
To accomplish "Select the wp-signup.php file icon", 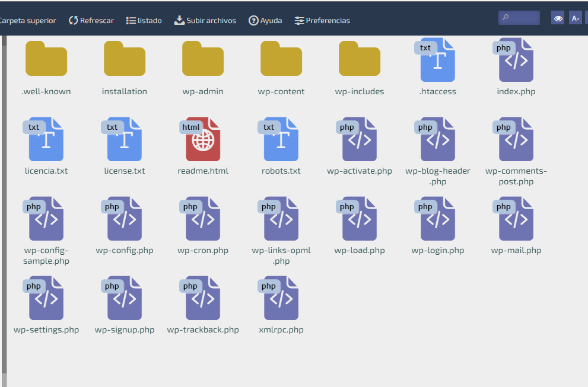I will point(122,298).
